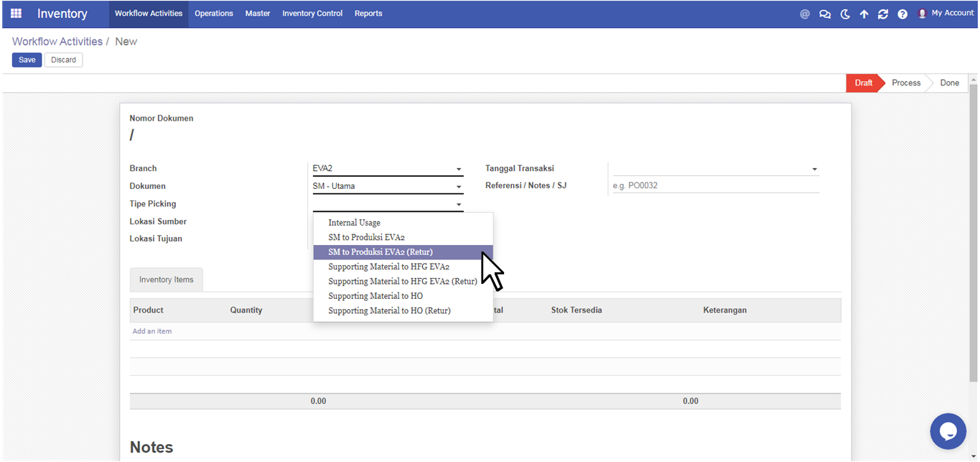Toggle dark mode moon icon
This screenshot has width=980, height=462.
tap(845, 14)
